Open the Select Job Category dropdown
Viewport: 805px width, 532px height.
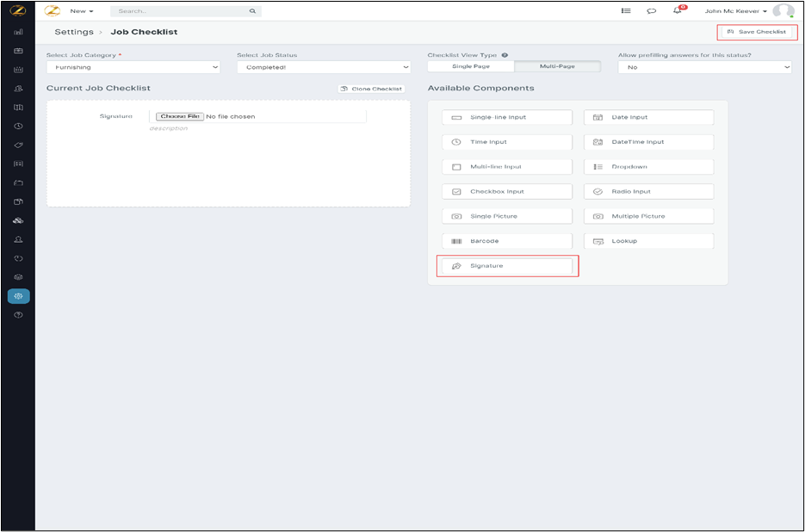(133, 67)
